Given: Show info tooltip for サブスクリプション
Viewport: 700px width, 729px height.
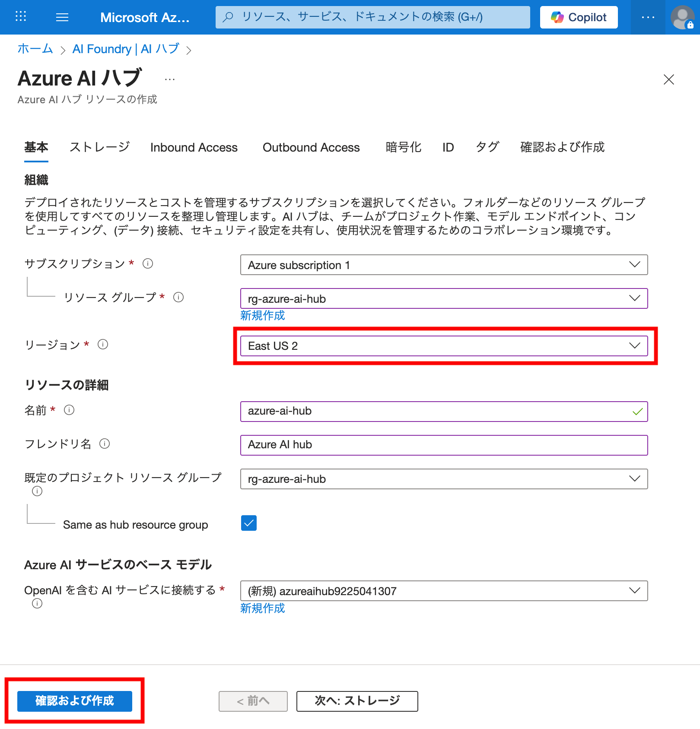Looking at the screenshot, I should point(148,263).
